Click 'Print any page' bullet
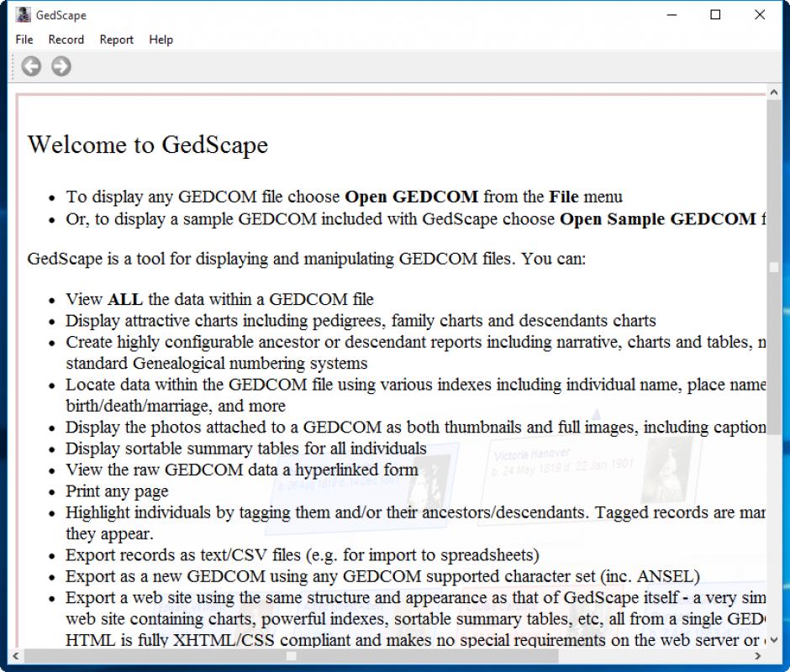This screenshot has height=672, width=790. (117, 491)
